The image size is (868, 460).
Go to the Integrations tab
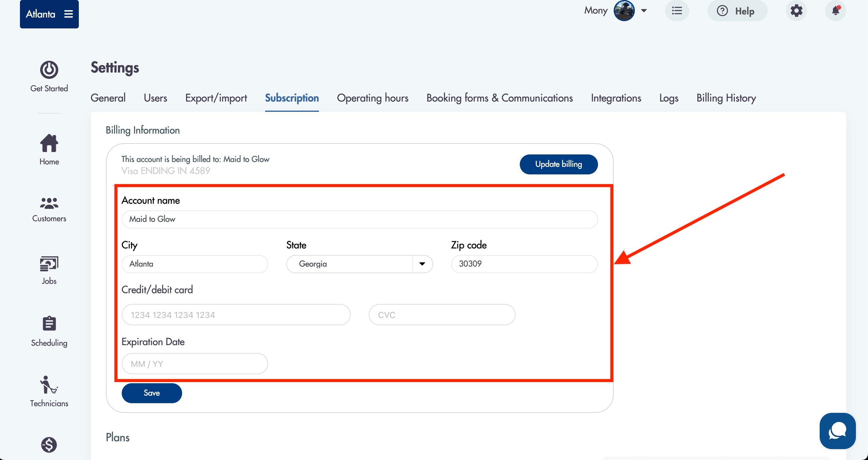[x=616, y=98]
